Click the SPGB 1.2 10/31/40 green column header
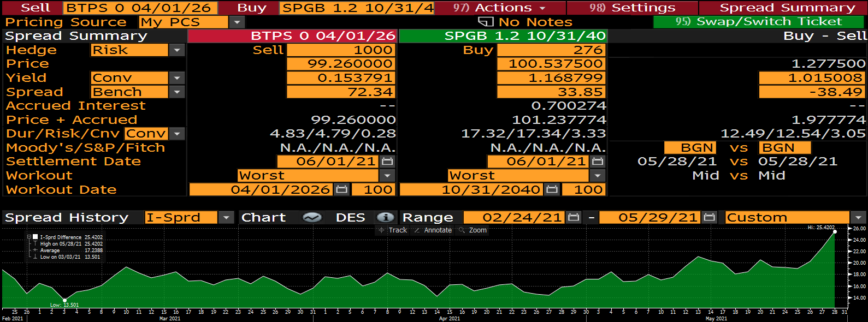The image size is (868, 322). coord(503,36)
